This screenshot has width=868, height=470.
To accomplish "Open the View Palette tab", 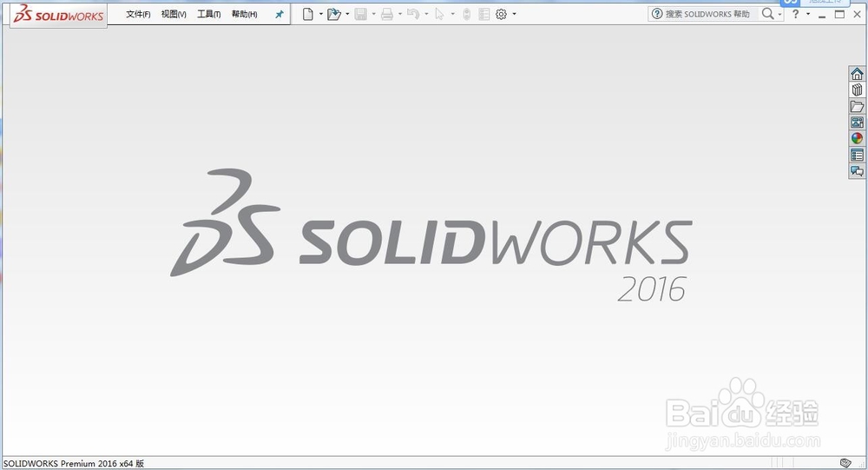I will [x=857, y=122].
